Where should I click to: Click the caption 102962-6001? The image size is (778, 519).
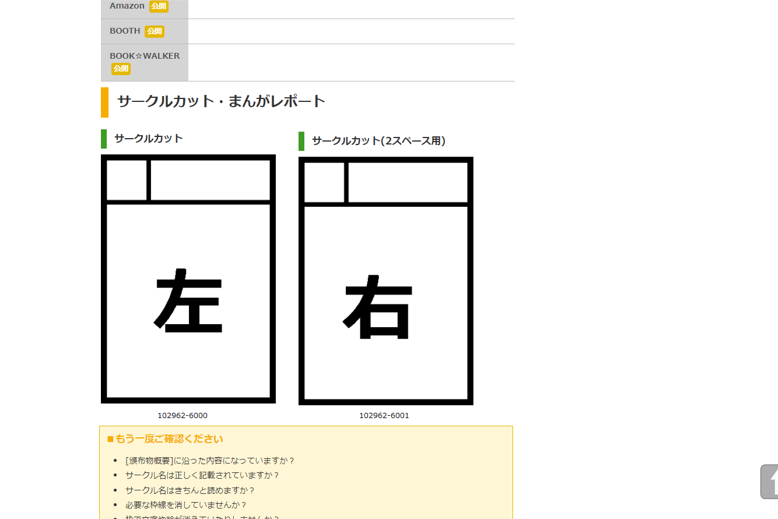tap(384, 415)
